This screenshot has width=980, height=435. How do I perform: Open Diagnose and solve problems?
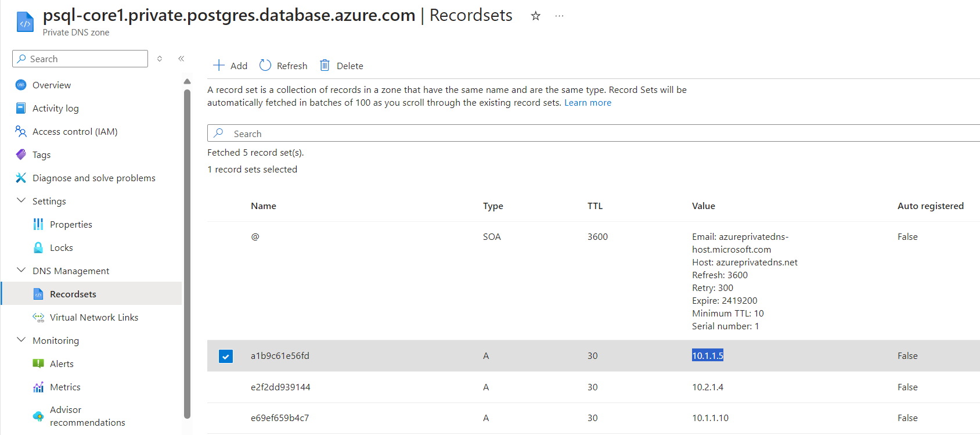(x=94, y=178)
